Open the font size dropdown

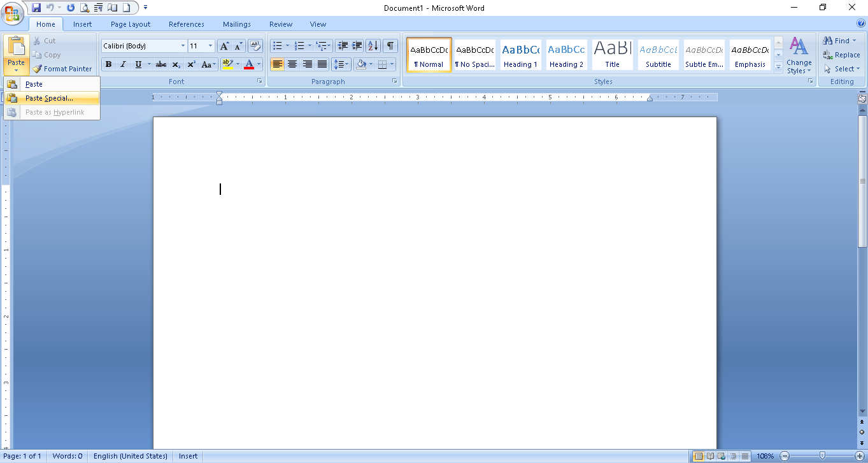(211, 46)
